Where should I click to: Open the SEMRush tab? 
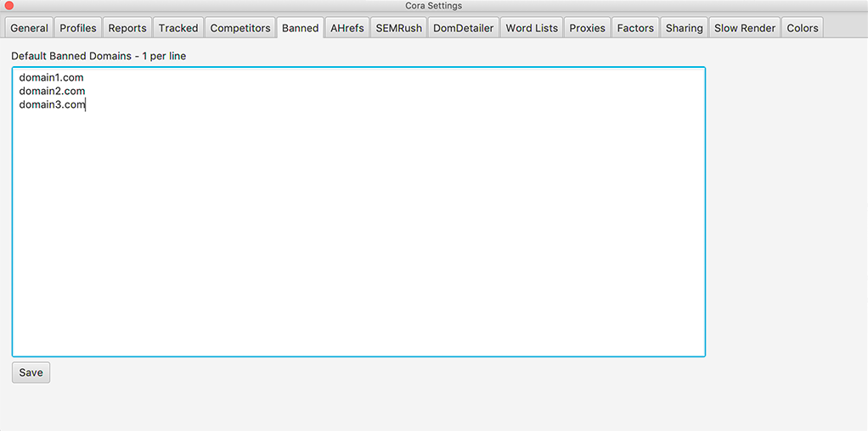coord(398,28)
